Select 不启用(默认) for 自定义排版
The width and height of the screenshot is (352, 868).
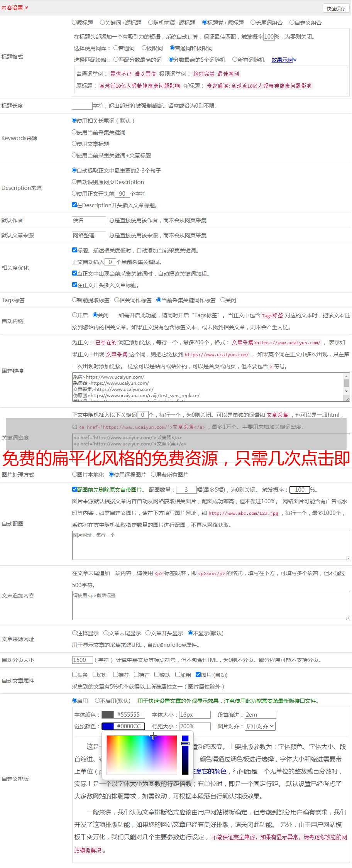(97, 700)
